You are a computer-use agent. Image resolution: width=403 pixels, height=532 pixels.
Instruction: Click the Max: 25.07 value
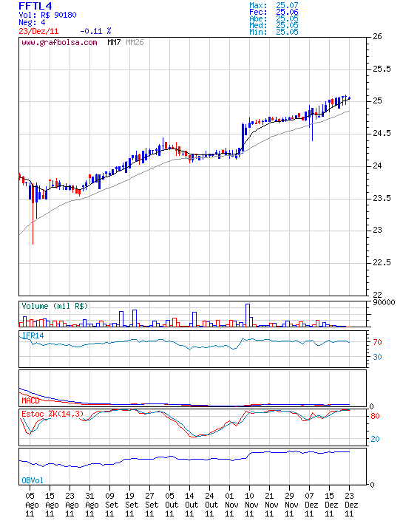pyautogui.click(x=274, y=5)
